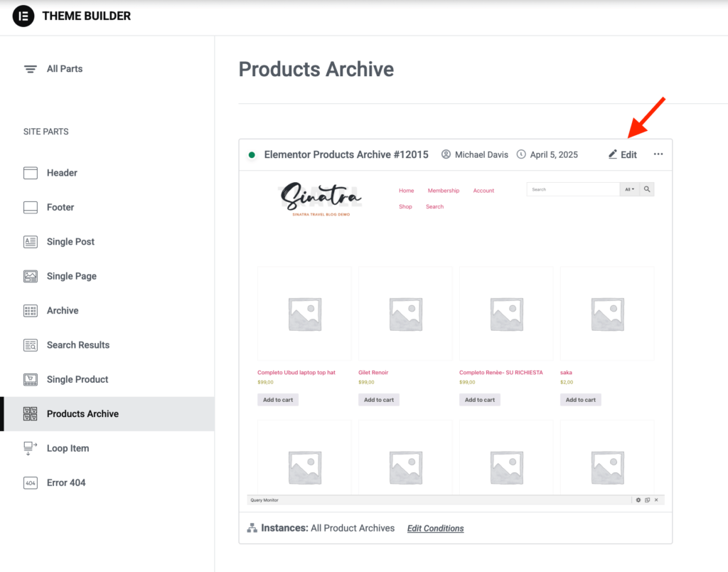Click the Error 404 sidebar icon
This screenshot has width=728, height=572.
pyautogui.click(x=30, y=482)
